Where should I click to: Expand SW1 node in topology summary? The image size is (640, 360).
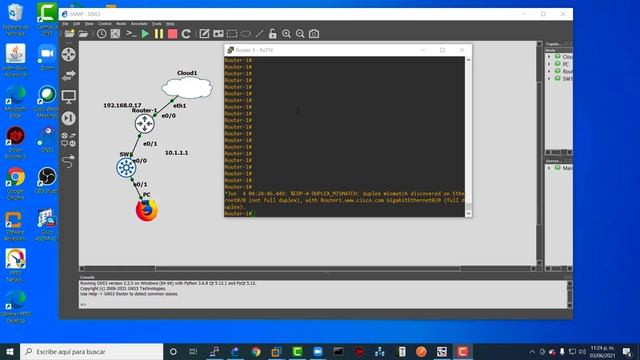tap(549, 78)
